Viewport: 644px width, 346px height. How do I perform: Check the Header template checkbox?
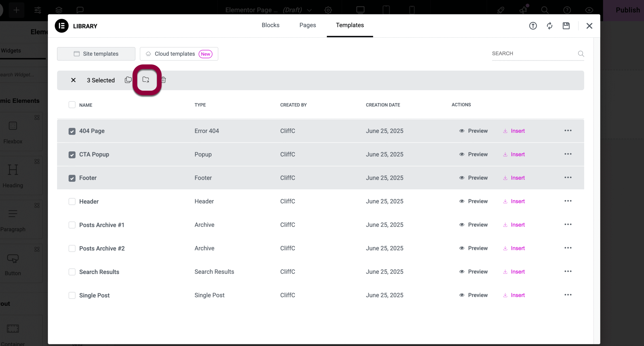[x=72, y=202]
